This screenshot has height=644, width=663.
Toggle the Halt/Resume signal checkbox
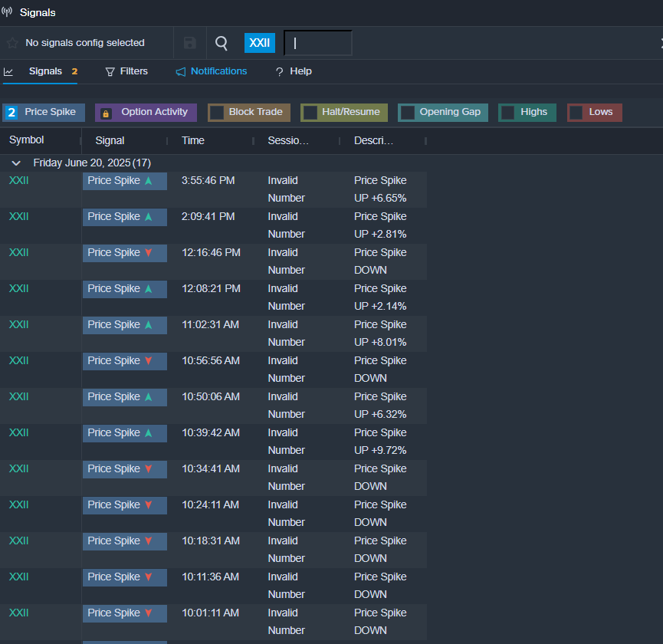[310, 113]
